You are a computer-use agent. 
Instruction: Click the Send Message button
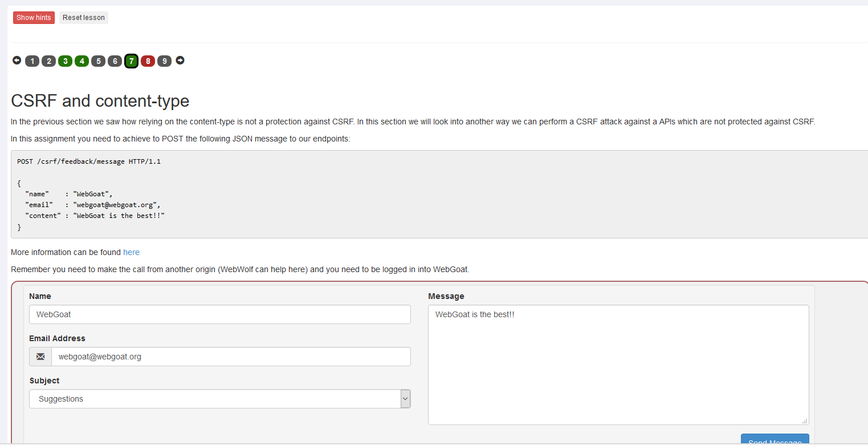pos(775,440)
